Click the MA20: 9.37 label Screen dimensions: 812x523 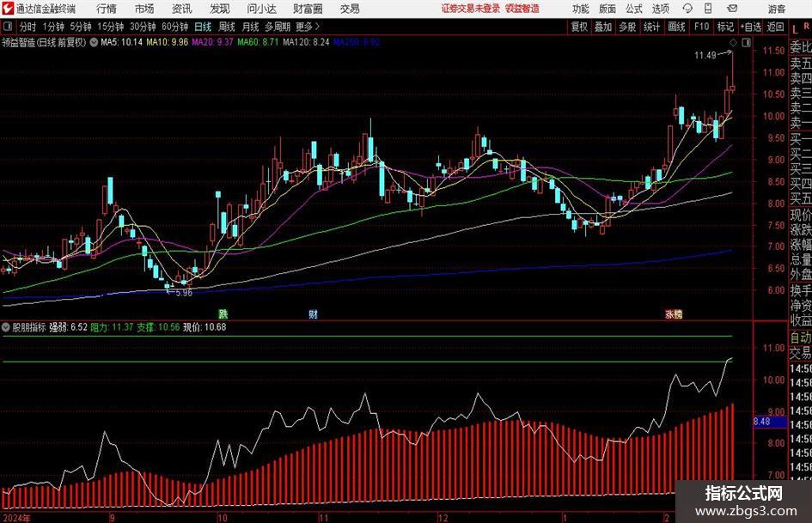212,42
